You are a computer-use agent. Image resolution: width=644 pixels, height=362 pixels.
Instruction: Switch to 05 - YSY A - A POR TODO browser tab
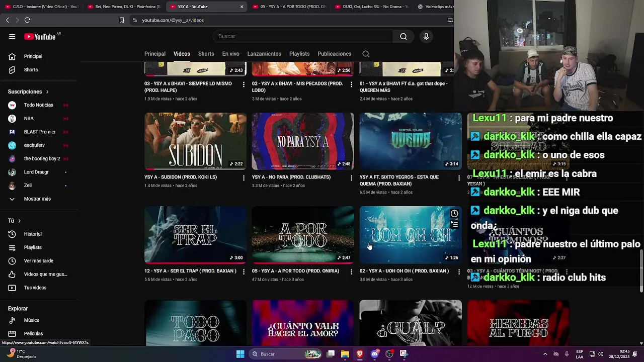point(288,7)
